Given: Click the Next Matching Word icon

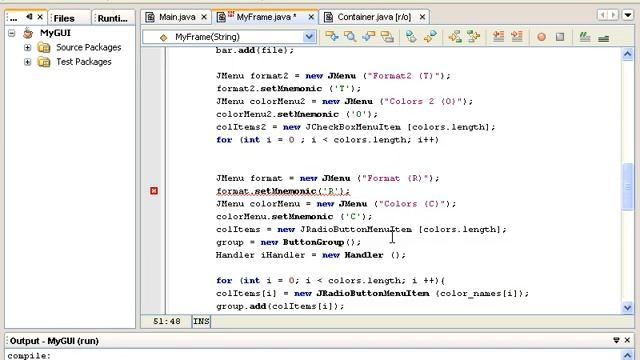Looking at the screenshot, I should (473, 37).
